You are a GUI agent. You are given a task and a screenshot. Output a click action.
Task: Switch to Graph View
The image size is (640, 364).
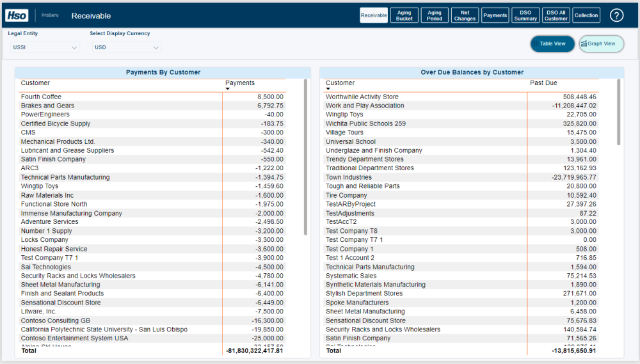tap(601, 44)
